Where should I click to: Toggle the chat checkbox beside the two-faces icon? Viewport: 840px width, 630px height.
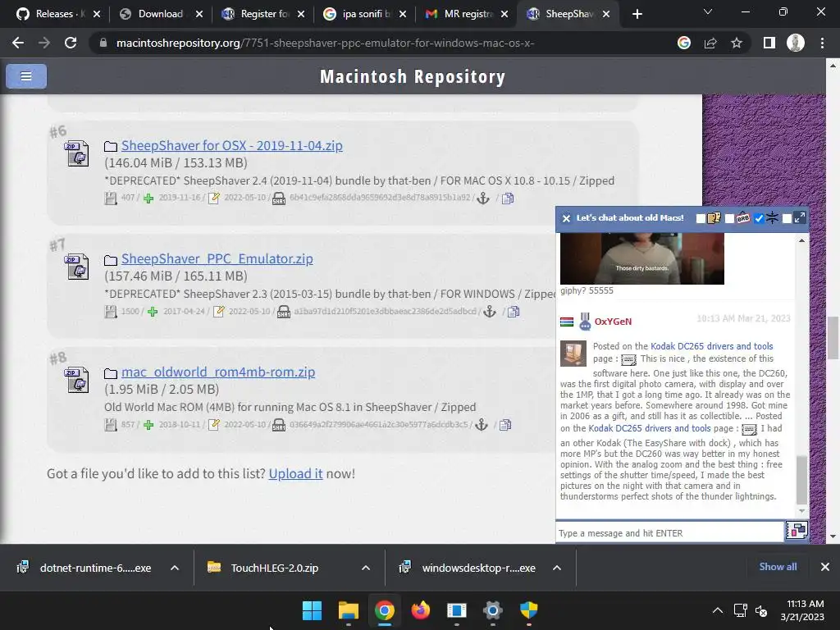pos(701,218)
